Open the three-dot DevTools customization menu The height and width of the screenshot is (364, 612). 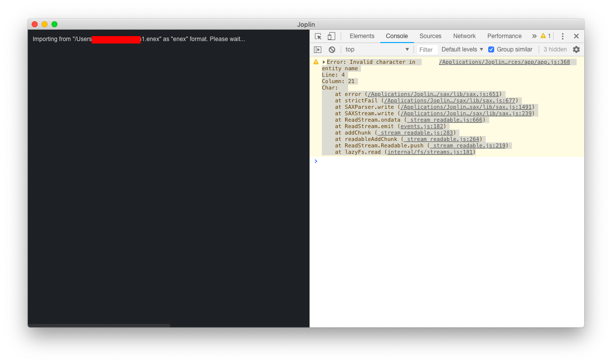tap(562, 36)
